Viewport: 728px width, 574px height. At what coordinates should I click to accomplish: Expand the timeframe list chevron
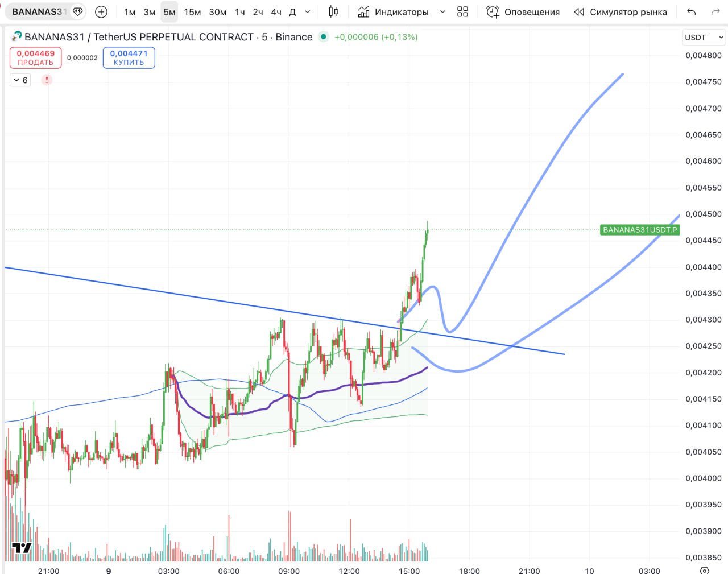[x=308, y=11]
